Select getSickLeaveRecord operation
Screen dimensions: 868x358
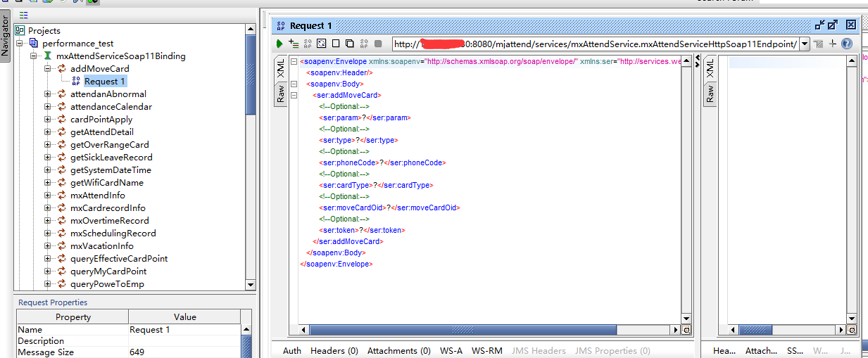(111, 157)
